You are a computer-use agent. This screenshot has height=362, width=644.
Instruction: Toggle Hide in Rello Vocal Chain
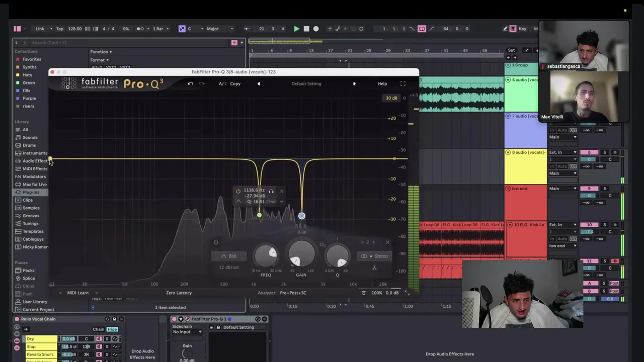point(112,329)
